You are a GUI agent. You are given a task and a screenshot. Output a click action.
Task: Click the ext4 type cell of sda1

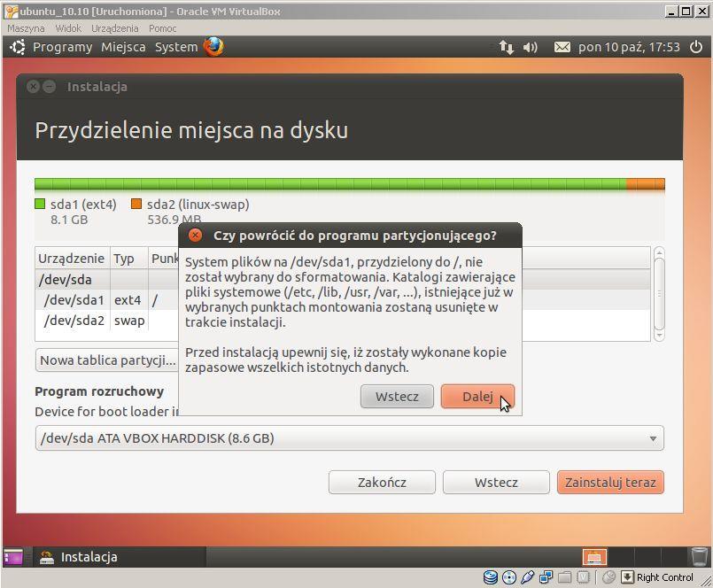pyautogui.click(x=128, y=299)
